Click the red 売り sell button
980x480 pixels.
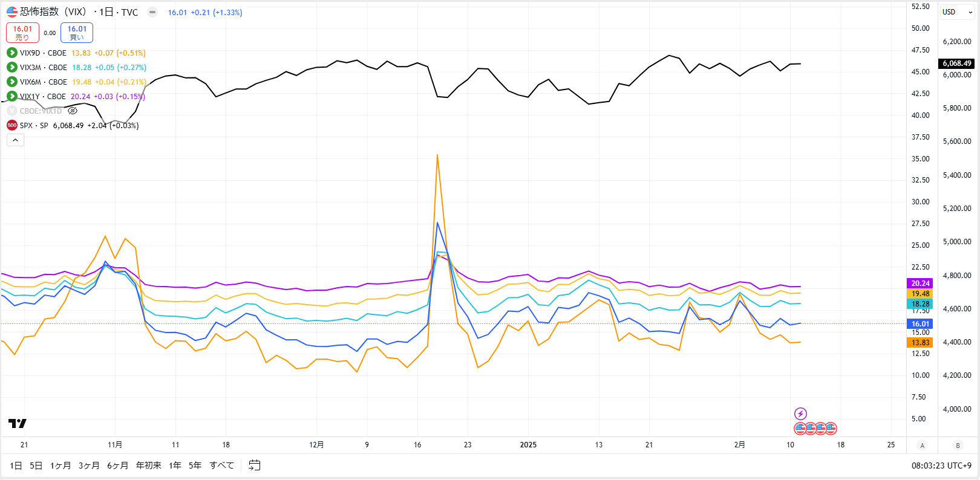click(x=22, y=33)
